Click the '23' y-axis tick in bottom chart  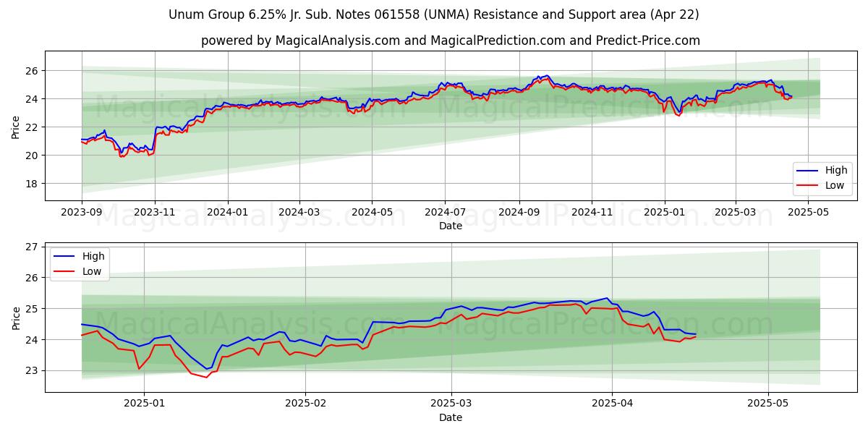pyautogui.click(x=33, y=370)
